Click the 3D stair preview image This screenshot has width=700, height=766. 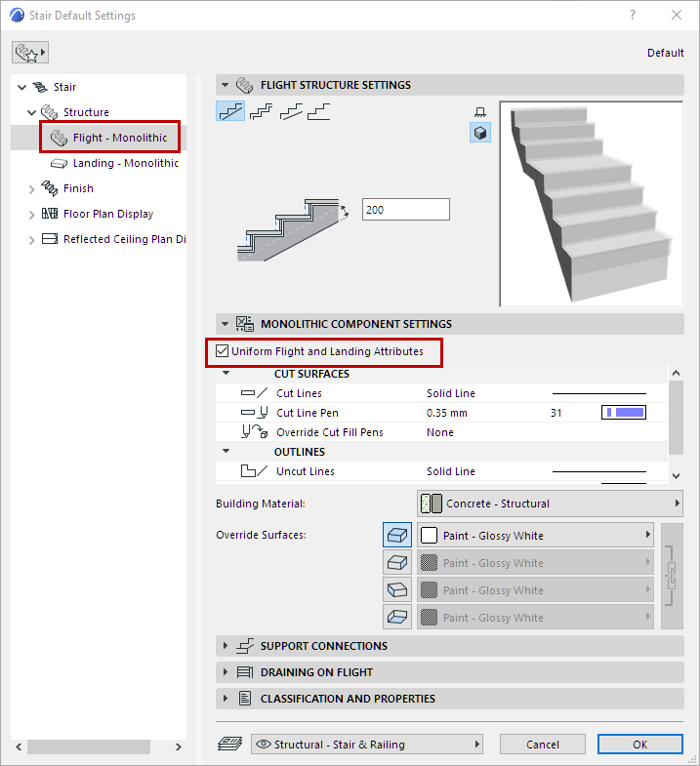[x=591, y=204]
